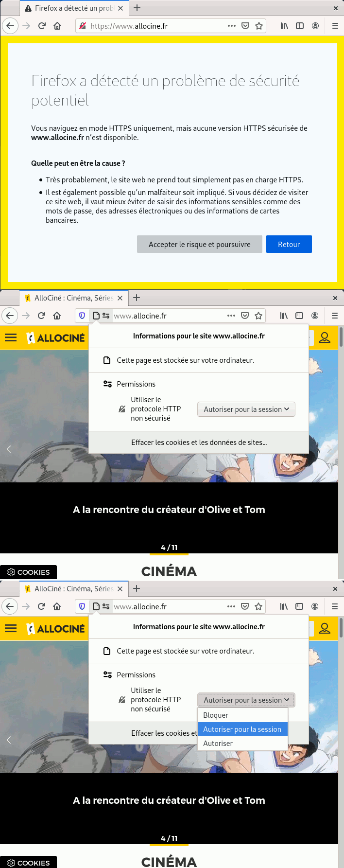Select the AlloCiné tab in the bottom window
This screenshot has height=868, width=344.
click(74, 589)
